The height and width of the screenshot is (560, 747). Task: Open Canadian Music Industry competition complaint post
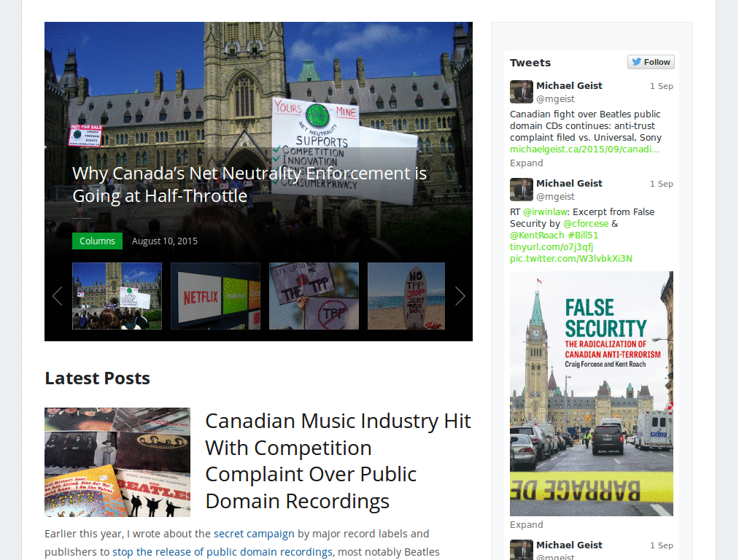point(338,461)
